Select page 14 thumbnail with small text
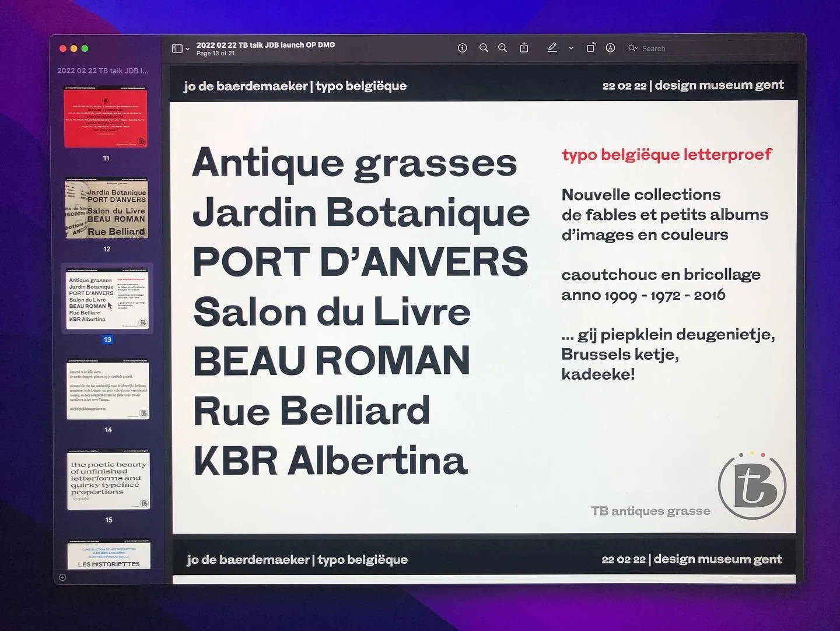 tap(107, 390)
